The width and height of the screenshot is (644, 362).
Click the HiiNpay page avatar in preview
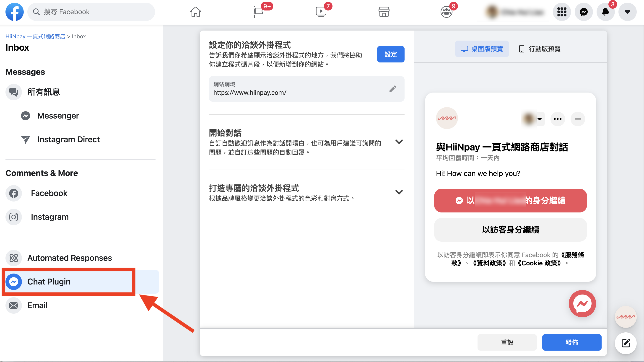[447, 118]
